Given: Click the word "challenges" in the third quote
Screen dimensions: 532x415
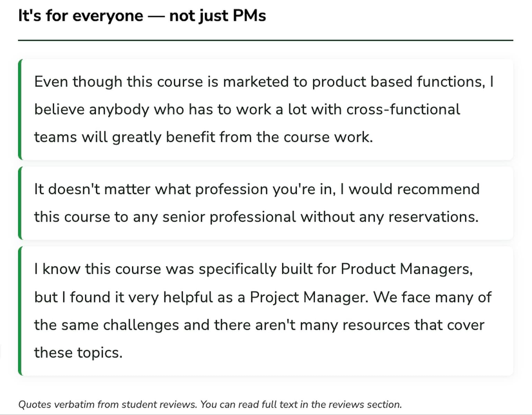Looking at the screenshot, I should [141, 325].
